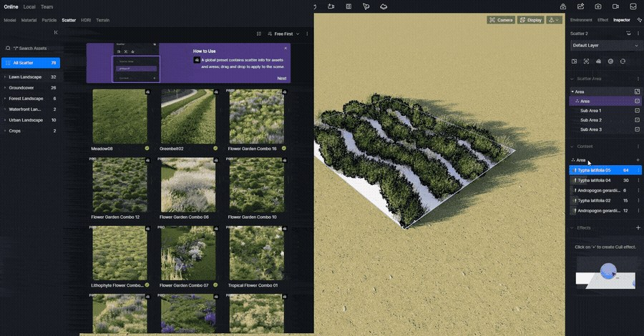This screenshot has width=644, height=336.
Task: Select the Urban Landscape category
Action: pyautogui.click(x=30, y=120)
